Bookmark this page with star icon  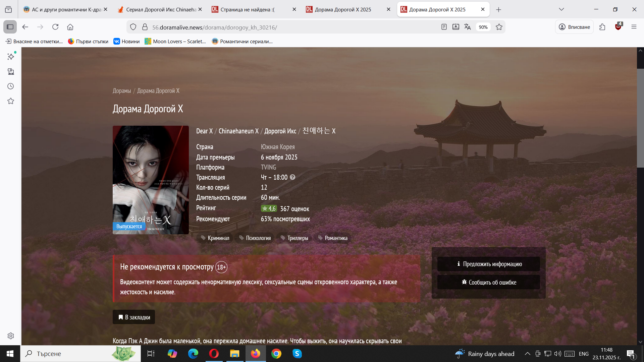coord(499,27)
